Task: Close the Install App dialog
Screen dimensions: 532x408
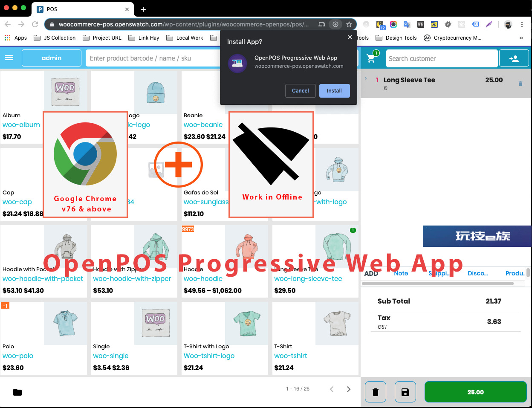Action: 350,37
